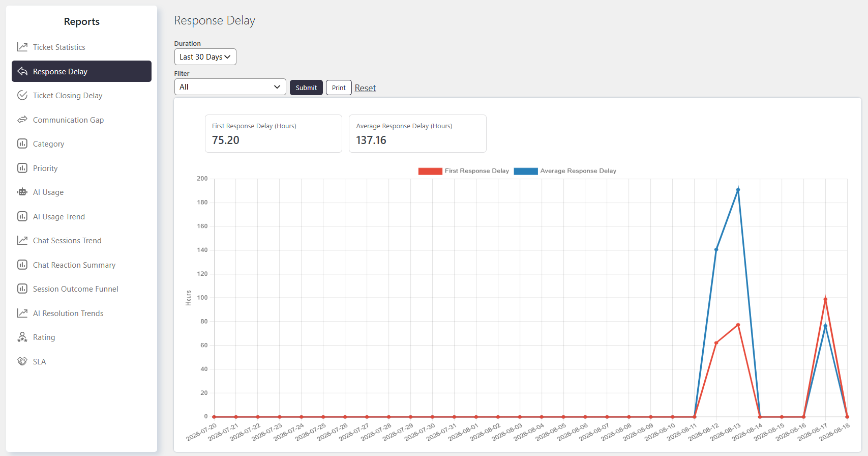Image resolution: width=868 pixels, height=456 pixels.
Task: Click the AI Usage robot icon
Action: (22, 192)
